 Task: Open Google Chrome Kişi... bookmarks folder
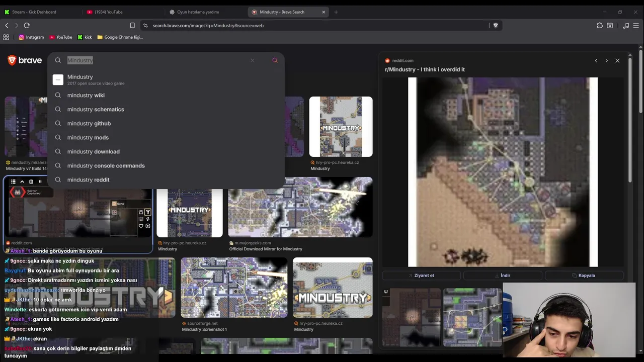[x=120, y=37]
